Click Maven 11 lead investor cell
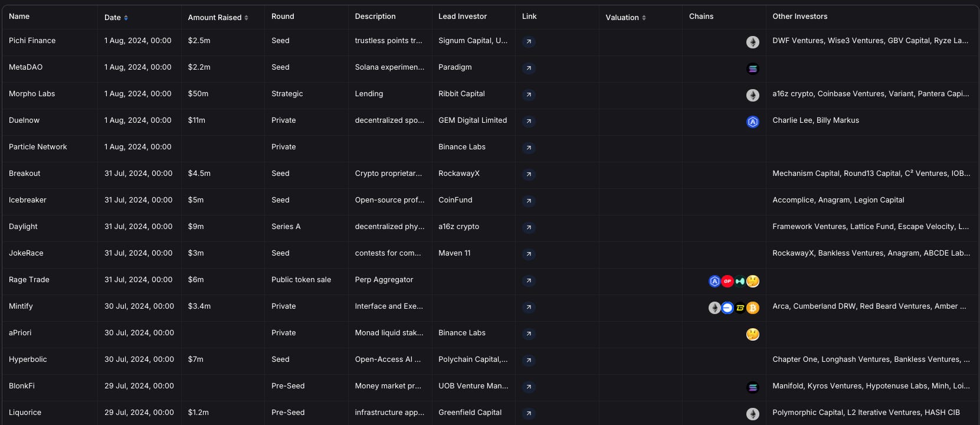Viewport: 980px width, 425px height. (454, 253)
